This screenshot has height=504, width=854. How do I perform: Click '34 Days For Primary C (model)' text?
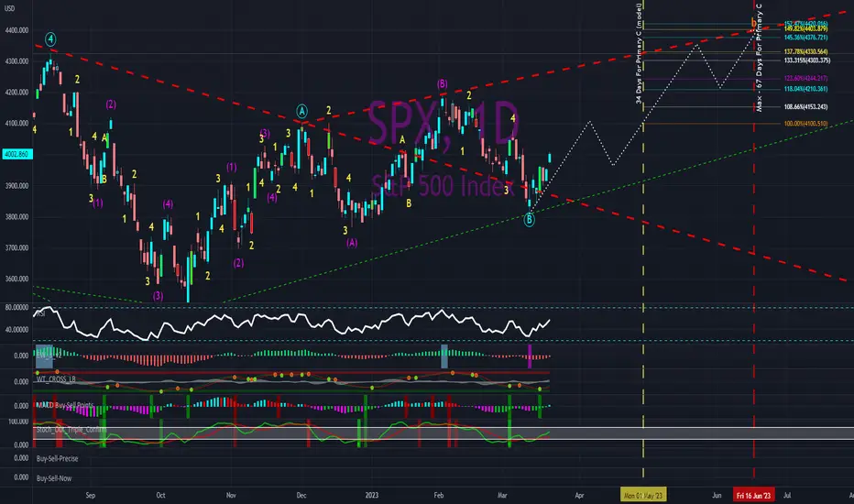639,53
